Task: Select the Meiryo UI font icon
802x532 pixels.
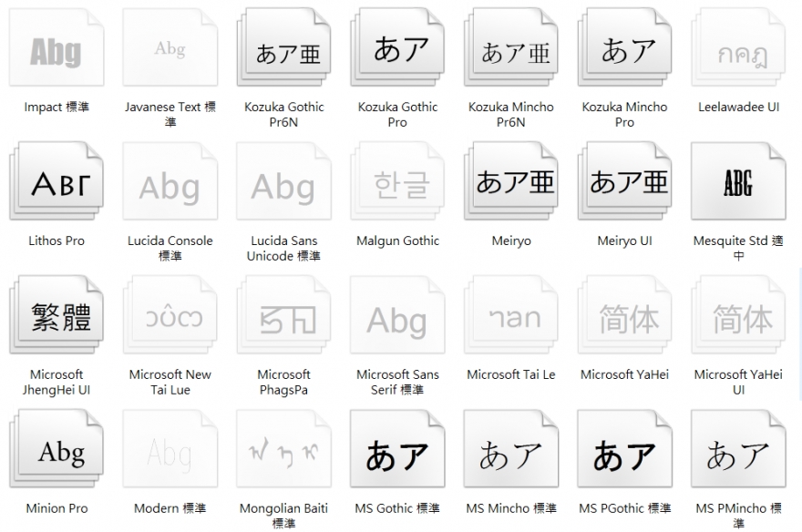Action: [624, 185]
